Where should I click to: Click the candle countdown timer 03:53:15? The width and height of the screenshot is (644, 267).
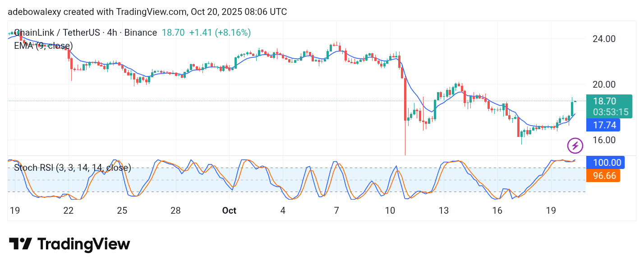(x=611, y=112)
